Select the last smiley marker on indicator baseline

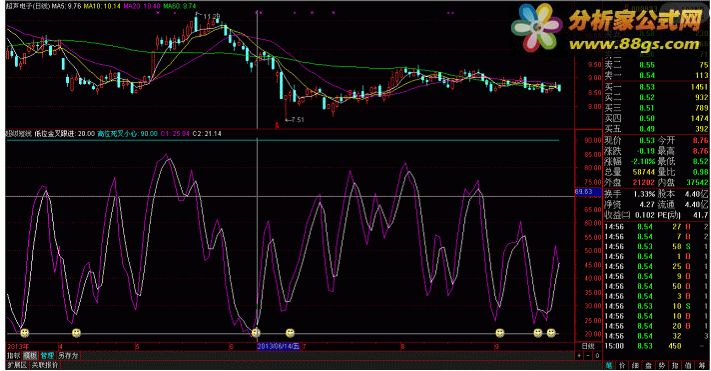[x=550, y=333]
